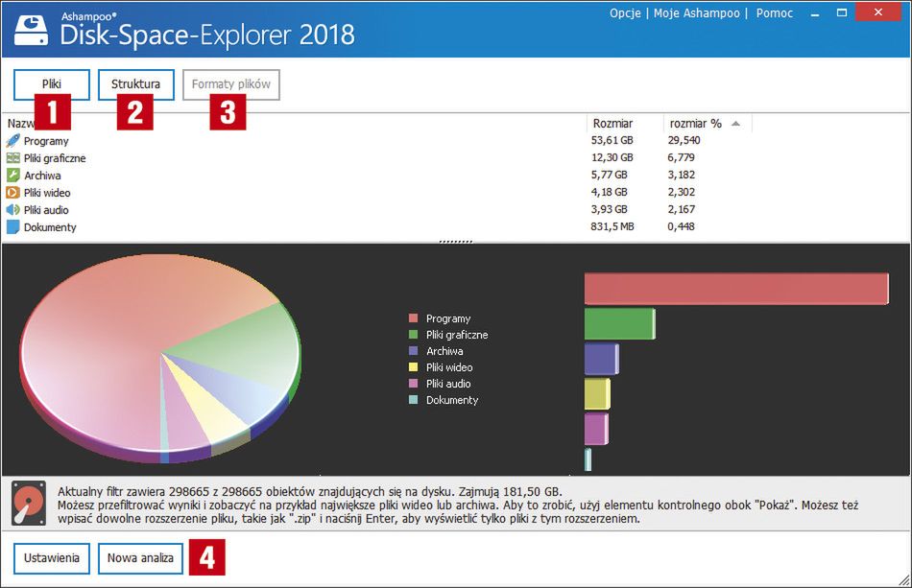
Task: Click the 6,779 percent value
Action: (x=681, y=157)
